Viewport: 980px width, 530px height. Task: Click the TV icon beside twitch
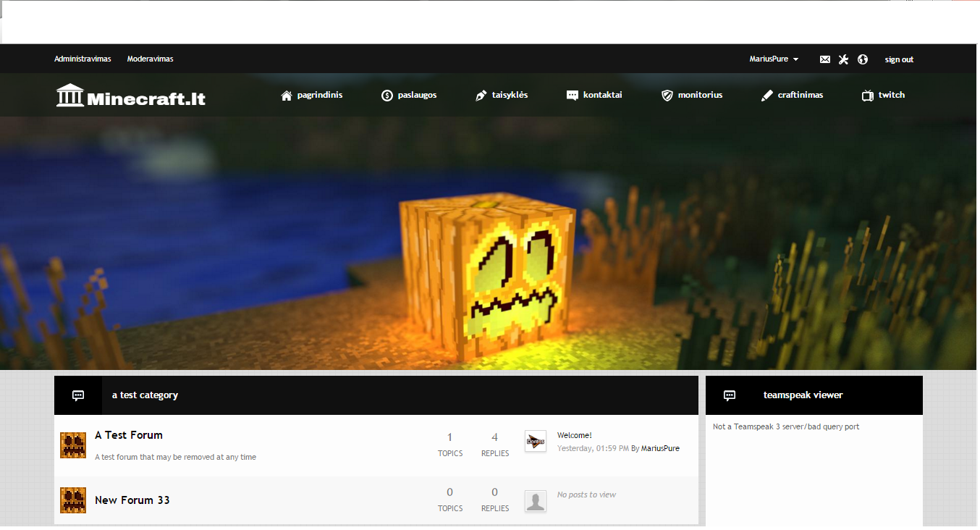click(x=868, y=96)
